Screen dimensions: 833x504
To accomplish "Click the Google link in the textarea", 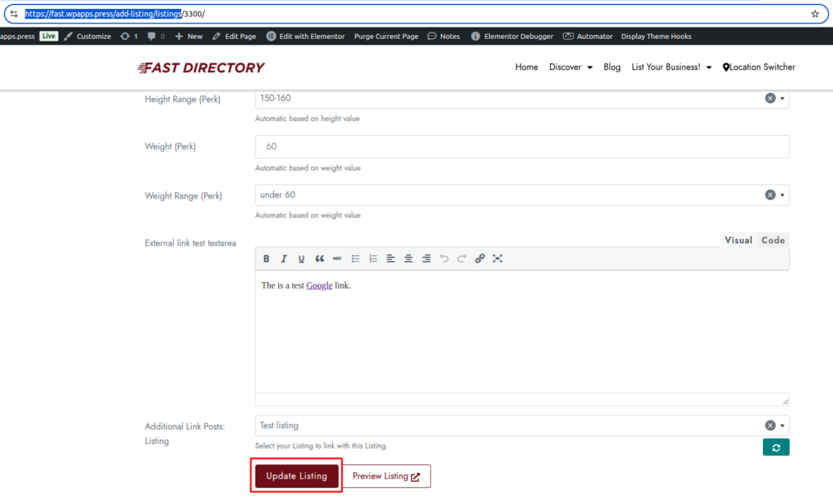I will (x=319, y=285).
